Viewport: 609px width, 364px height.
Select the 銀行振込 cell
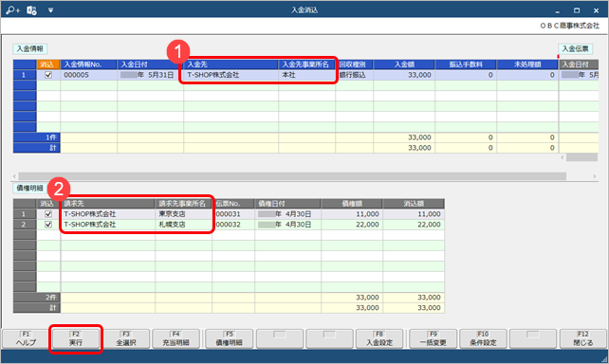click(x=354, y=75)
